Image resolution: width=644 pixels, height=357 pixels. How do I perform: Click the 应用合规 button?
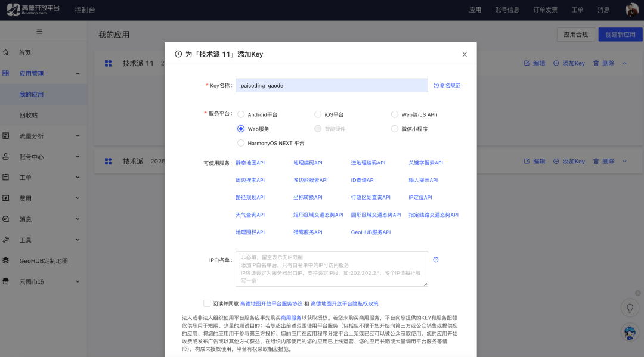(x=576, y=35)
